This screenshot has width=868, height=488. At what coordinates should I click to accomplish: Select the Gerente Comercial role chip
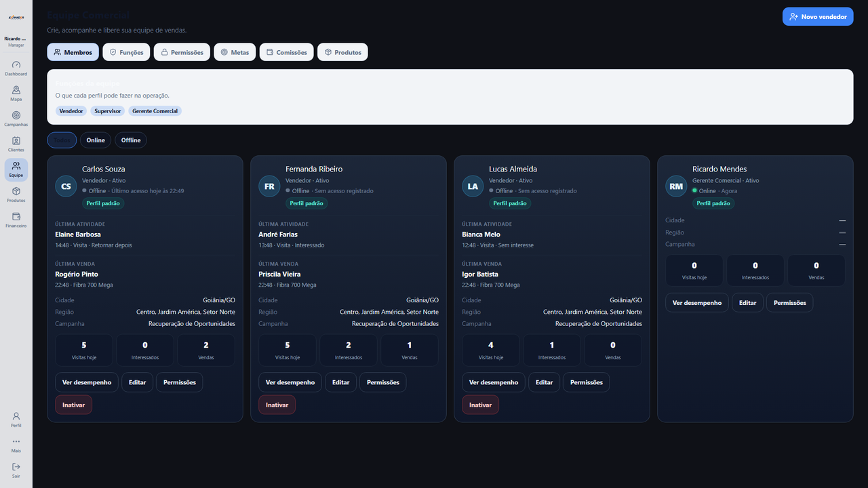(x=155, y=111)
